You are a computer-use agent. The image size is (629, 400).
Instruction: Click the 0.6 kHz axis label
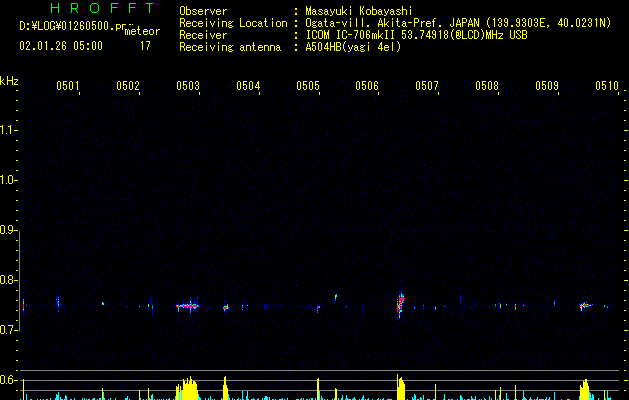[x=8, y=380]
